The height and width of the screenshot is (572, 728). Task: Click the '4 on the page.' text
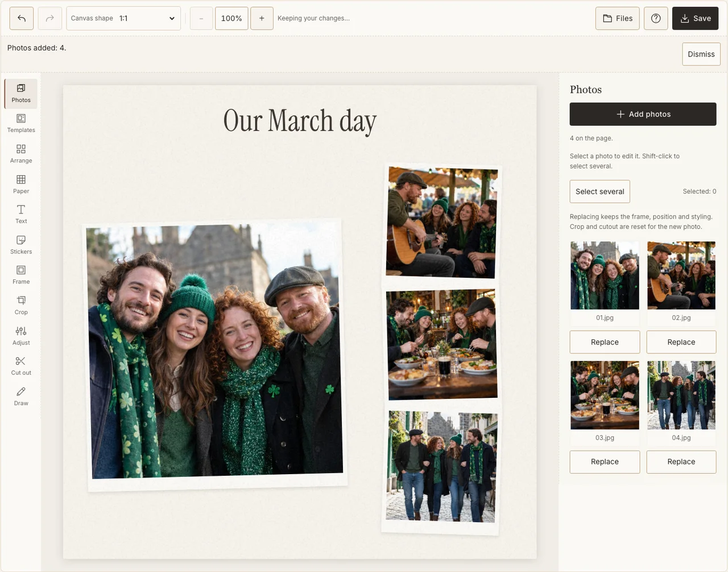tap(591, 138)
